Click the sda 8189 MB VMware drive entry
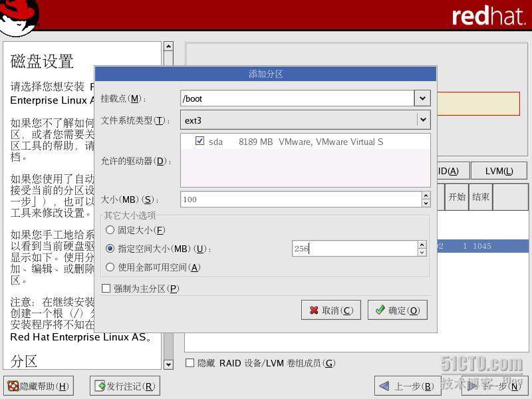532x399 pixels. point(305,142)
